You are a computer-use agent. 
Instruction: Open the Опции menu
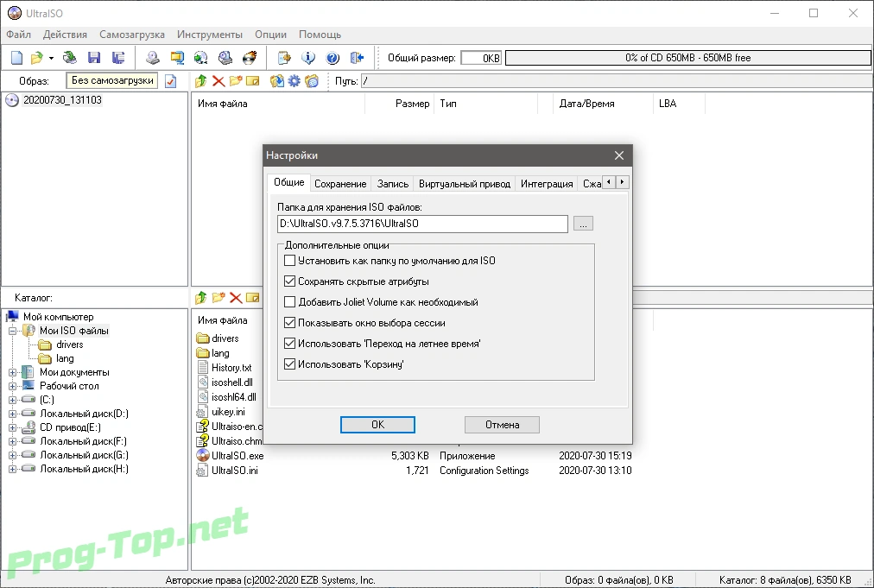click(271, 35)
